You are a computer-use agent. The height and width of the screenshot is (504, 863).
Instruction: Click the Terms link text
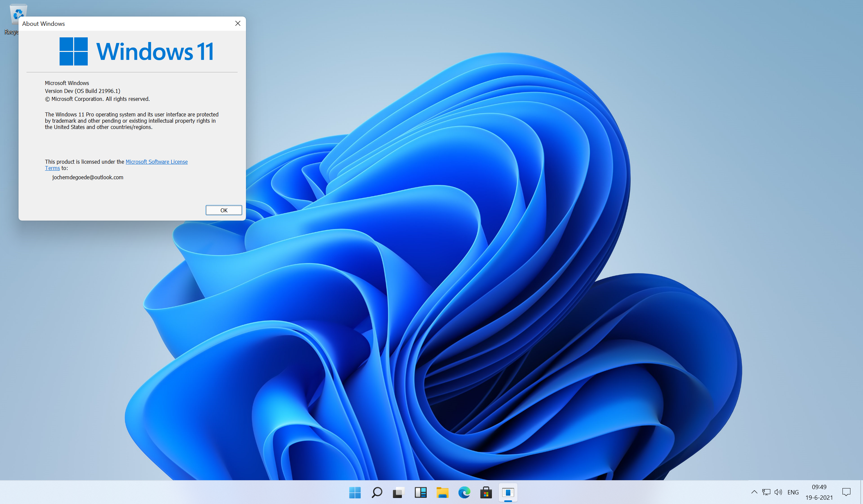click(52, 168)
